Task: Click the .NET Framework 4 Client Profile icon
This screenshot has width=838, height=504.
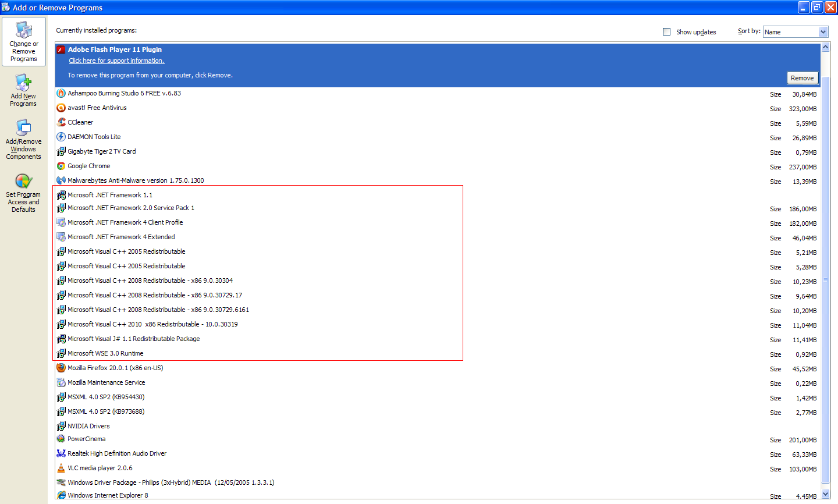Action: coord(61,222)
